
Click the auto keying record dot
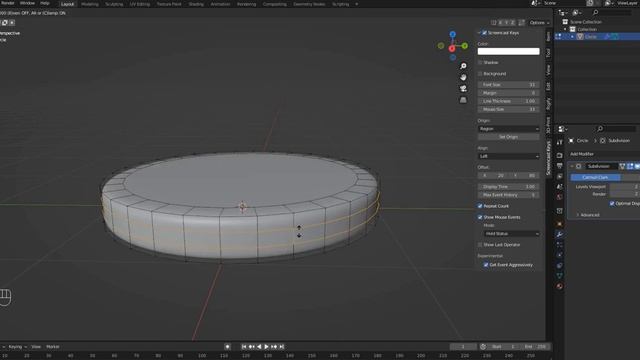(x=227, y=347)
